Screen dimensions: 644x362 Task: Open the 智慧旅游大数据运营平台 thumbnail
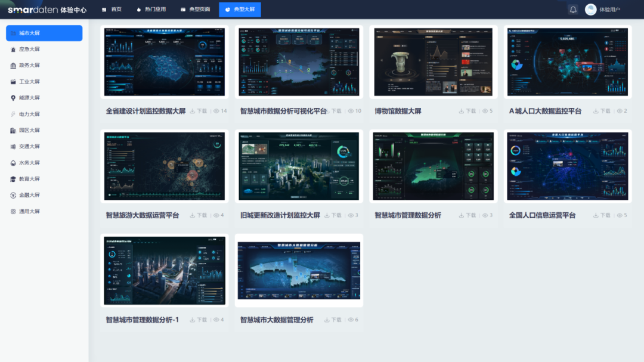(164, 166)
